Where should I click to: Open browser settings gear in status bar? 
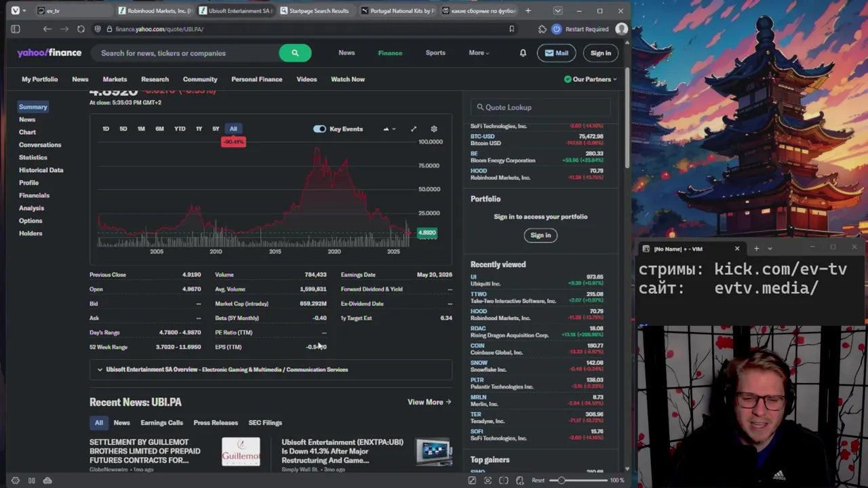(x=16, y=481)
